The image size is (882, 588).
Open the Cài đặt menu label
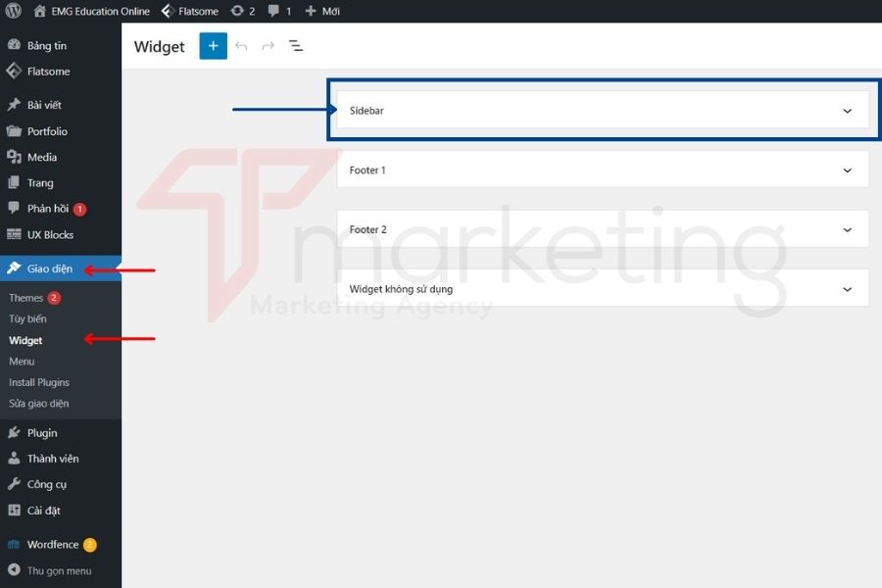(x=44, y=511)
